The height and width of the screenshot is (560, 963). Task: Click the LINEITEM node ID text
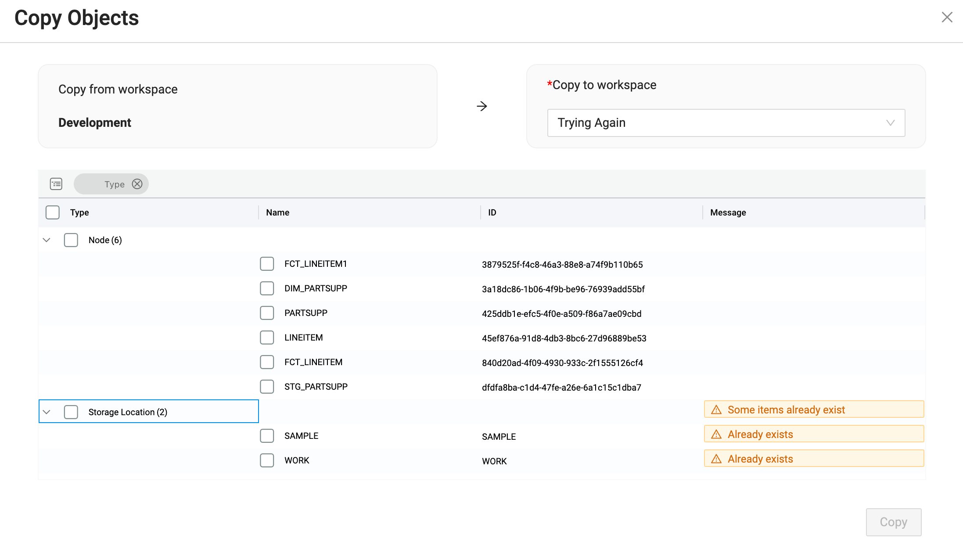coord(564,338)
